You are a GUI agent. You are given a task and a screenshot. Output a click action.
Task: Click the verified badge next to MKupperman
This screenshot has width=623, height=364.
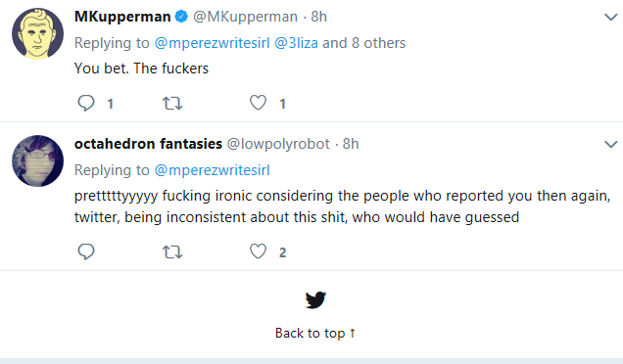pyautogui.click(x=181, y=17)
